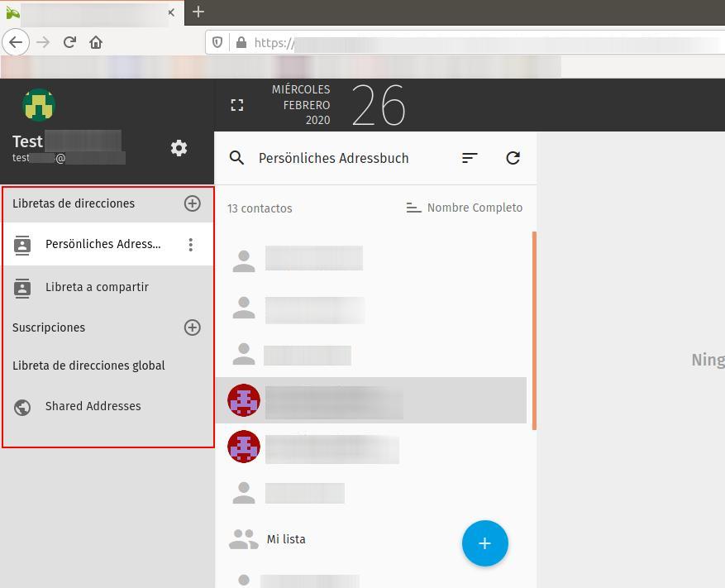Create new contact with plus button
725x588 pixels.
[x=484, y=543]
